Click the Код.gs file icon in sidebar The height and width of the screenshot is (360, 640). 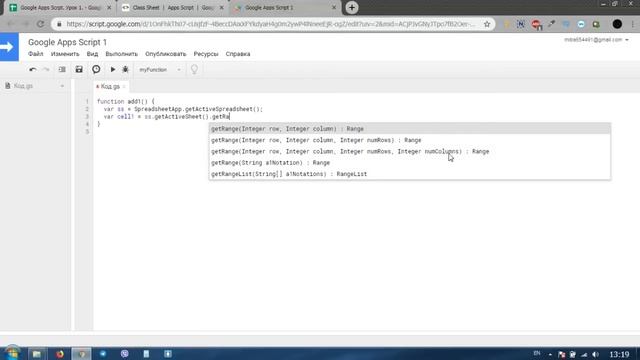tap(8, 86)
